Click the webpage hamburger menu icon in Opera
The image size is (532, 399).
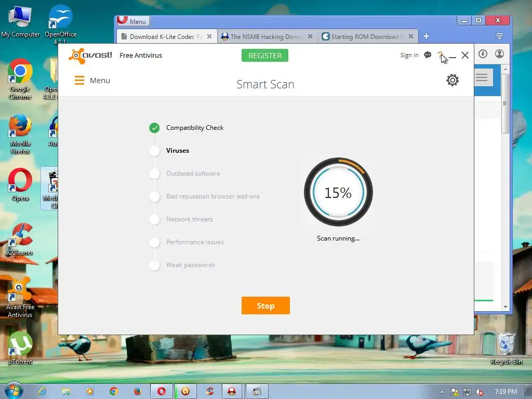tap(482, 77)
